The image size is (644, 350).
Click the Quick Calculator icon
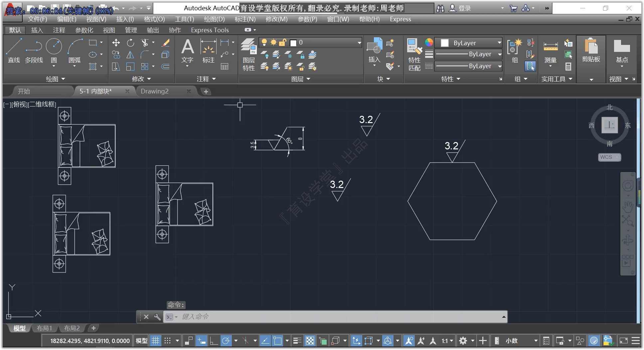pos(568,67)
